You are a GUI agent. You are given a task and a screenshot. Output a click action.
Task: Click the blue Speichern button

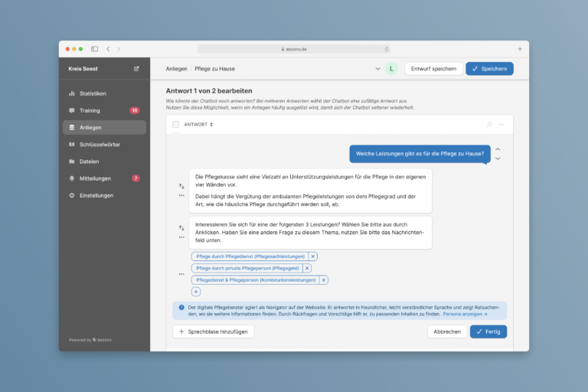pos(489,69)
